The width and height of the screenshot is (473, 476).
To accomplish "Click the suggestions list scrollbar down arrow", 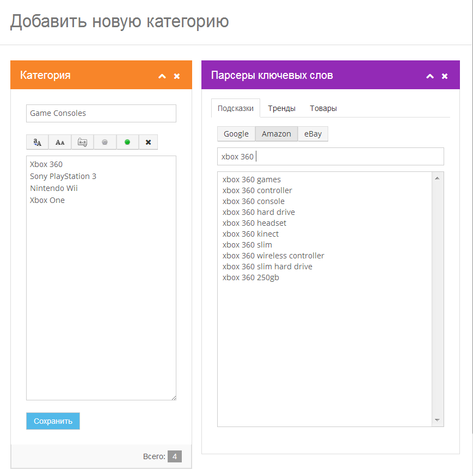I will click(438, 421).
